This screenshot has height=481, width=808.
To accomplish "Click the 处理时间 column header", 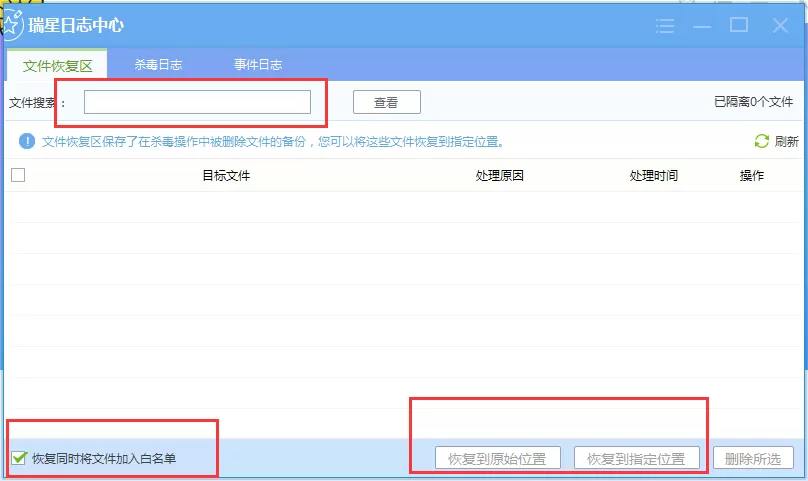I will point(653,176).
